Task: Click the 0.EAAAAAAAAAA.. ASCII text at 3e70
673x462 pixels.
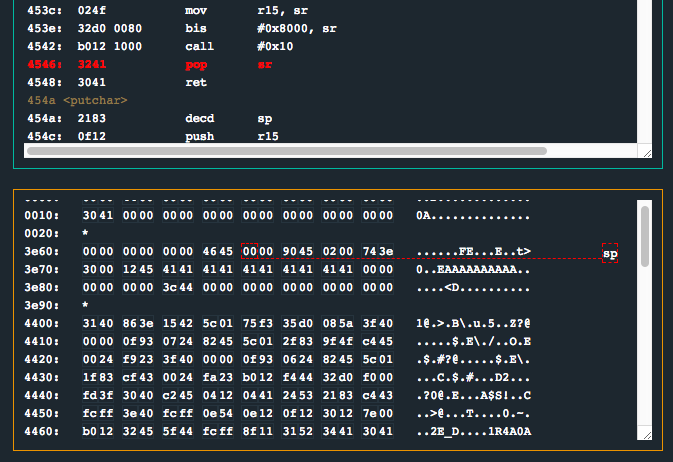Action: [473, 269]
